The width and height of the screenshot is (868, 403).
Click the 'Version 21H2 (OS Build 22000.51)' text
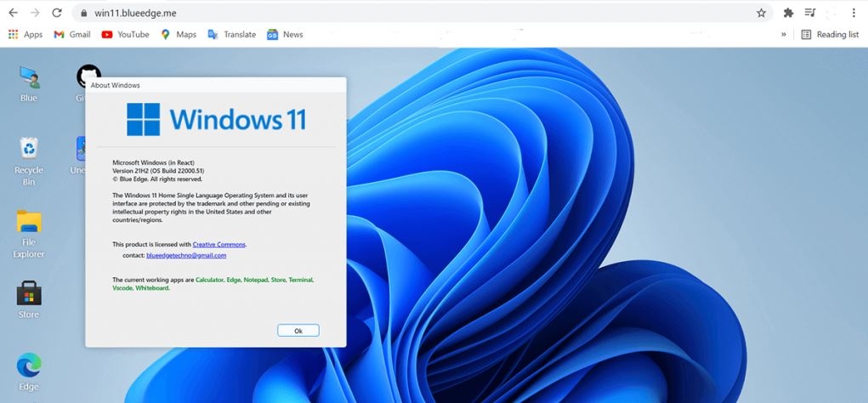point(158,171)
